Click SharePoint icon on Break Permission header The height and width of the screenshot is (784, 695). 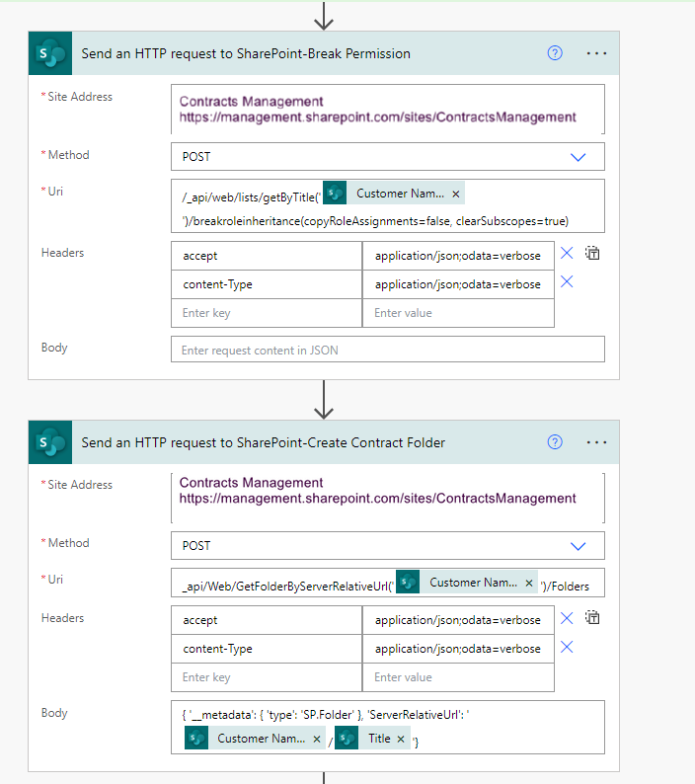coord(50,53)
